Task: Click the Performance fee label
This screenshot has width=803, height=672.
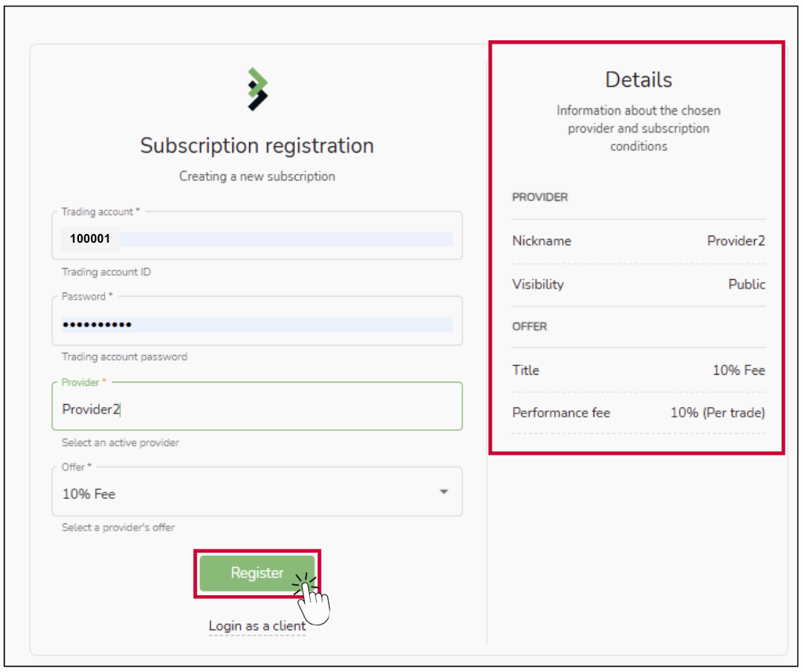Action: click(x=561, y=413)
